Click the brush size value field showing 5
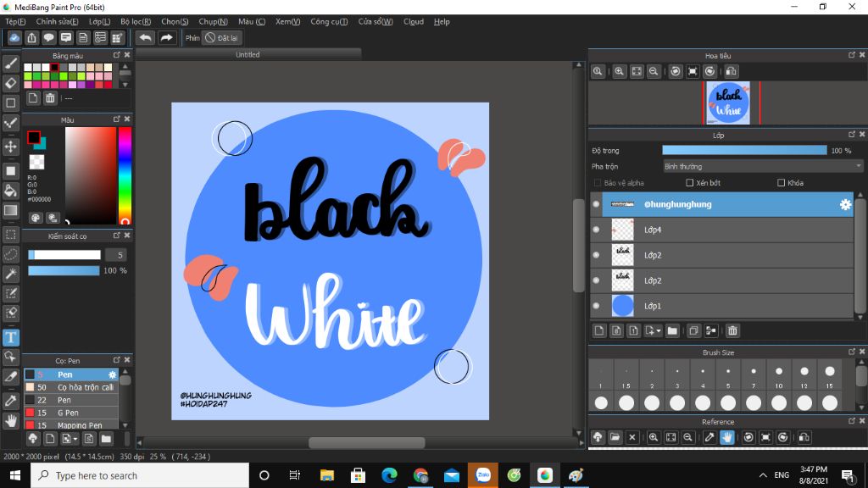This screenshot has width=868, height=488. [115, 255]
